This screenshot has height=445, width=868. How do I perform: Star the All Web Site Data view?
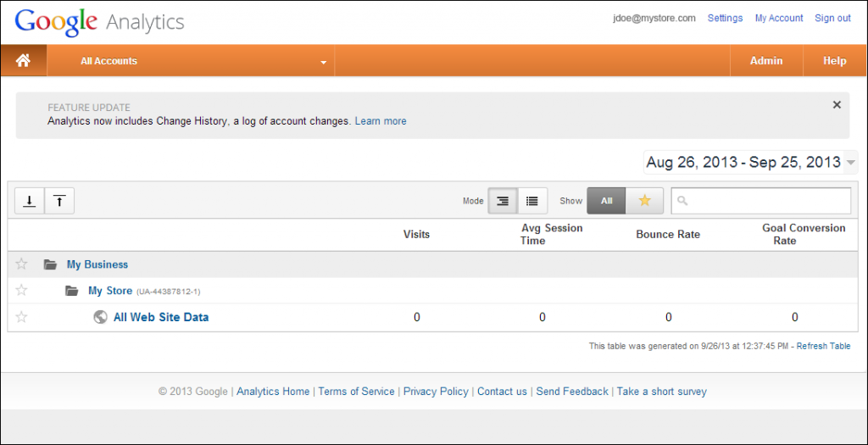[21, 317]
